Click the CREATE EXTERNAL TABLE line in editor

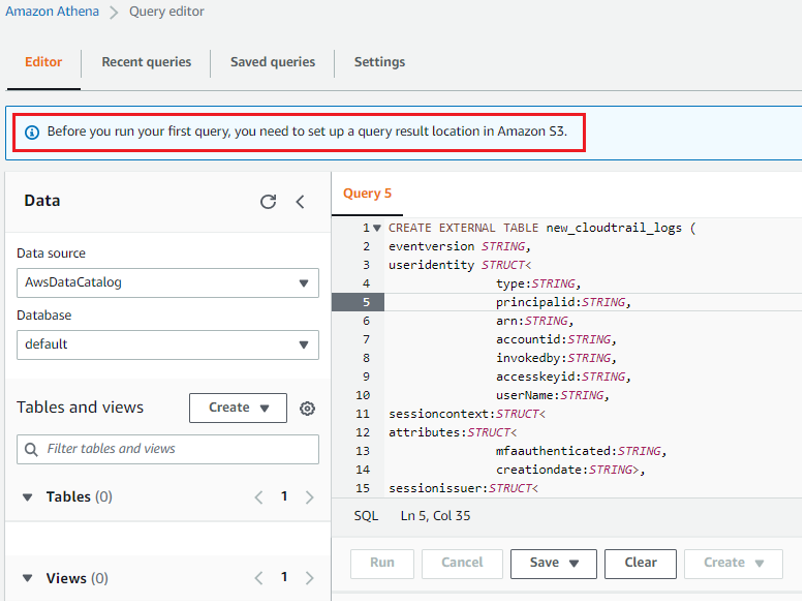click(542, 228)
